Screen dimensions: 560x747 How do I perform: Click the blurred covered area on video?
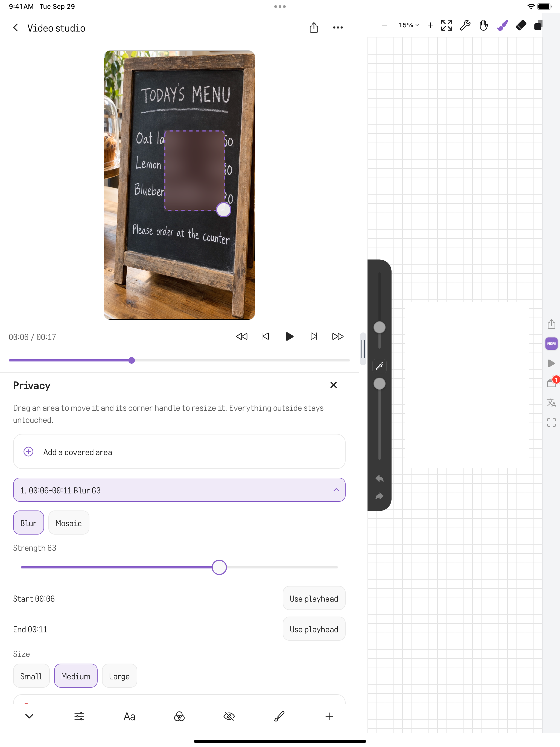point(194,171)
